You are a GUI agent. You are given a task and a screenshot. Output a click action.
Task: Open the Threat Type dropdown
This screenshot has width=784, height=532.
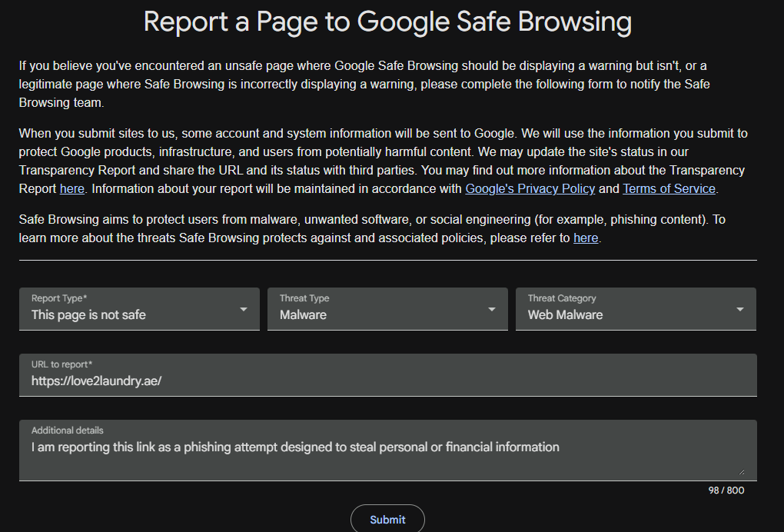[387, 309]
